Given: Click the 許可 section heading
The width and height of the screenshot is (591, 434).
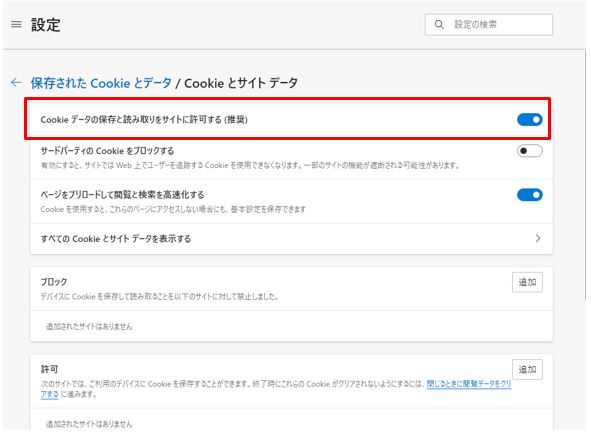Looking at the screenshot, I should pos(49,369).
